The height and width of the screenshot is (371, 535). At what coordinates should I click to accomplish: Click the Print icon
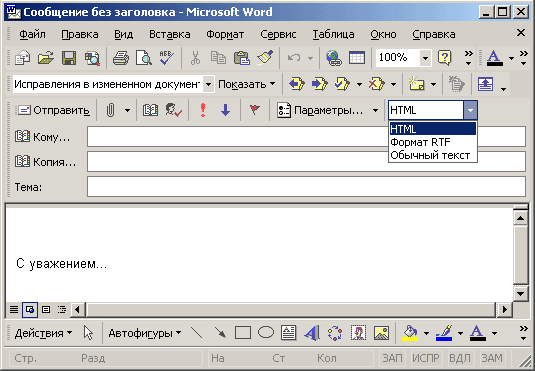(x=120, y=58)
